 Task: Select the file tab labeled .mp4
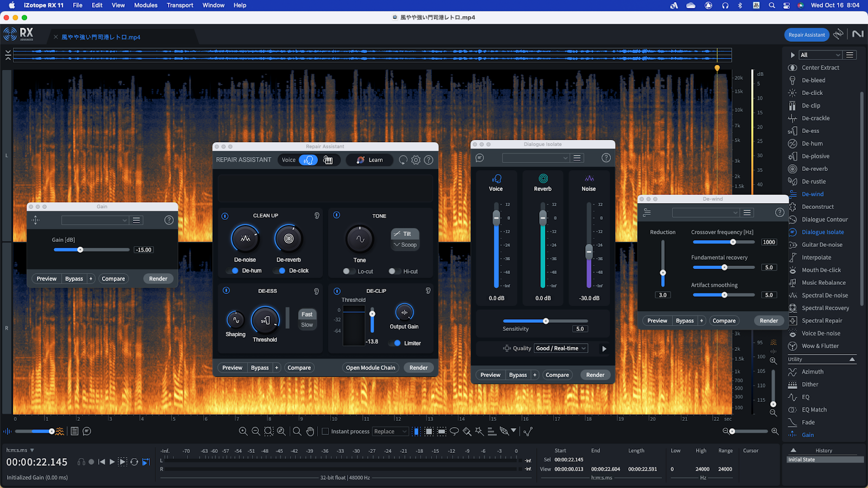point(101,37)
